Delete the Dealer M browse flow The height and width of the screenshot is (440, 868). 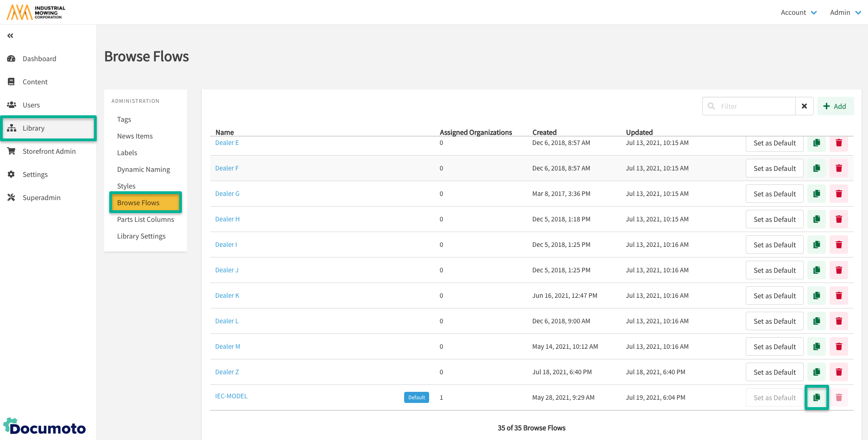[838, 346]
